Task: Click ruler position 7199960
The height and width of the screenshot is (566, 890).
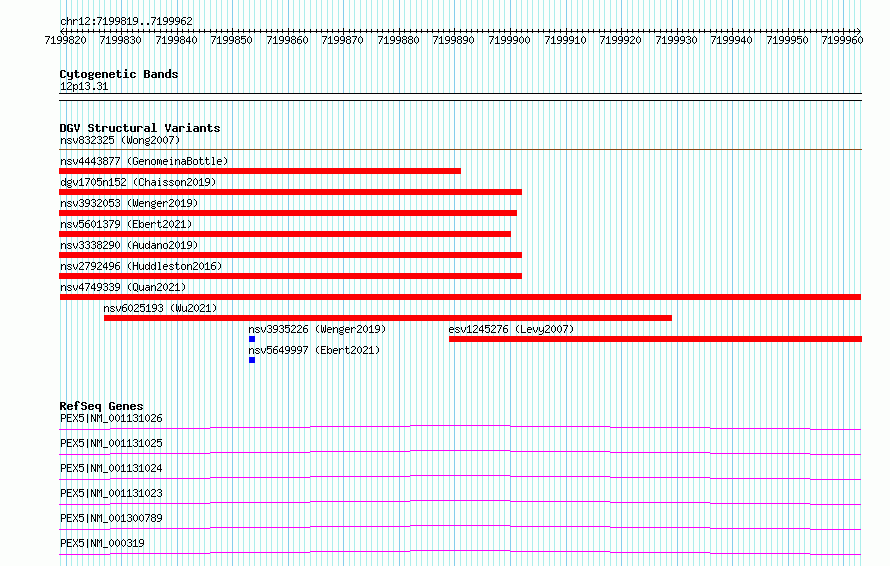Action: pos(842,40)
